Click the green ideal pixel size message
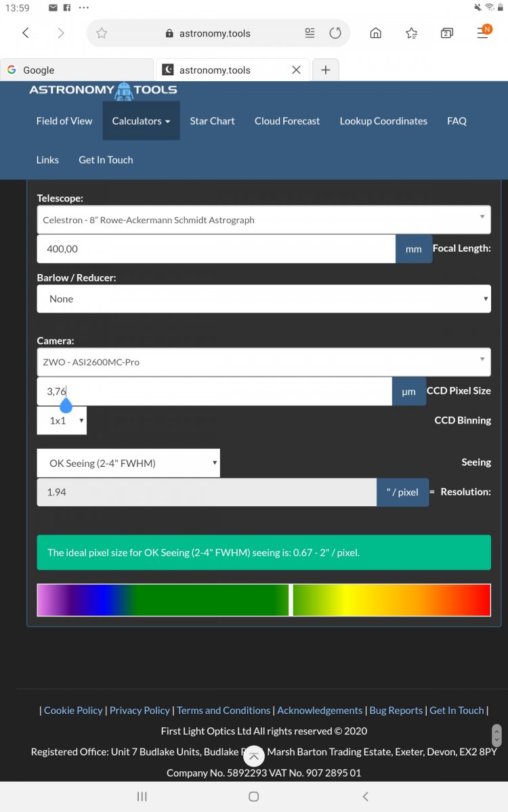The image size is (508, 812). [263, 552]
